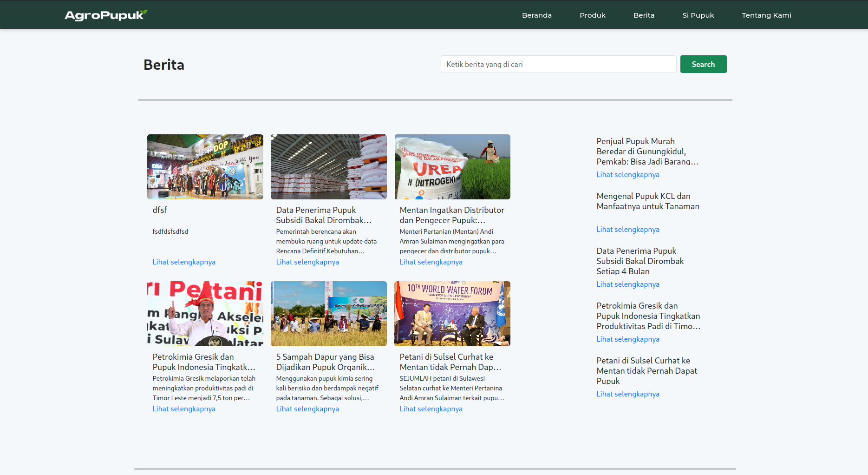Click the AgroPupuk logo
868x475 pixels.
tap(106, 15)
